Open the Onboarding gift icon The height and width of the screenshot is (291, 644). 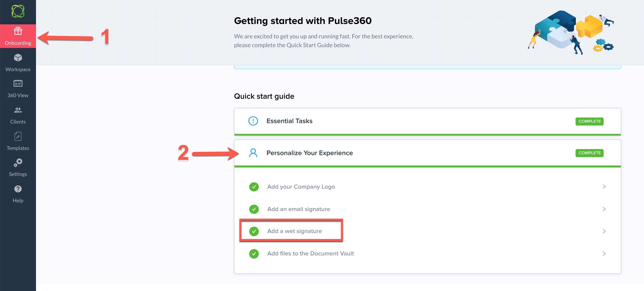coord(18,31)
